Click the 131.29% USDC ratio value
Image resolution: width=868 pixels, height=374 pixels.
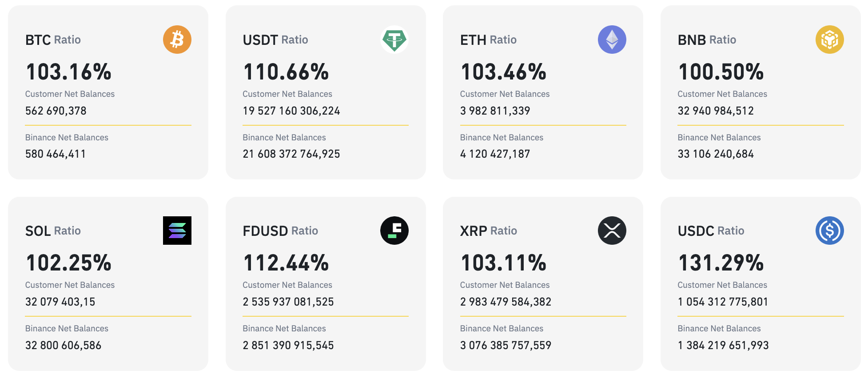click(x=721, y=263)
